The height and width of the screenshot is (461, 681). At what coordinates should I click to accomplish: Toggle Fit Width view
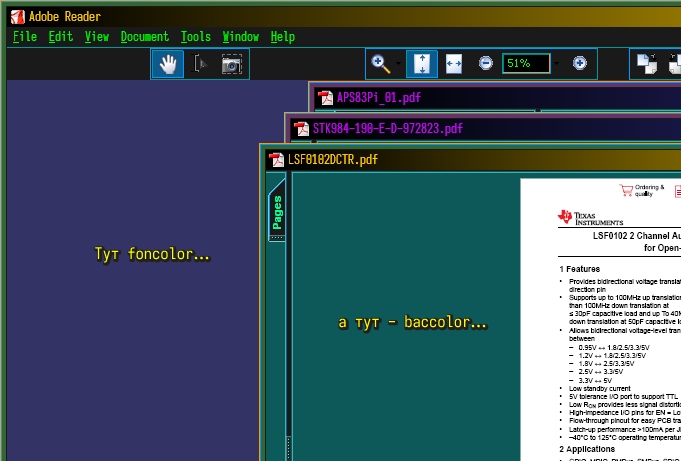pos(453,63)
